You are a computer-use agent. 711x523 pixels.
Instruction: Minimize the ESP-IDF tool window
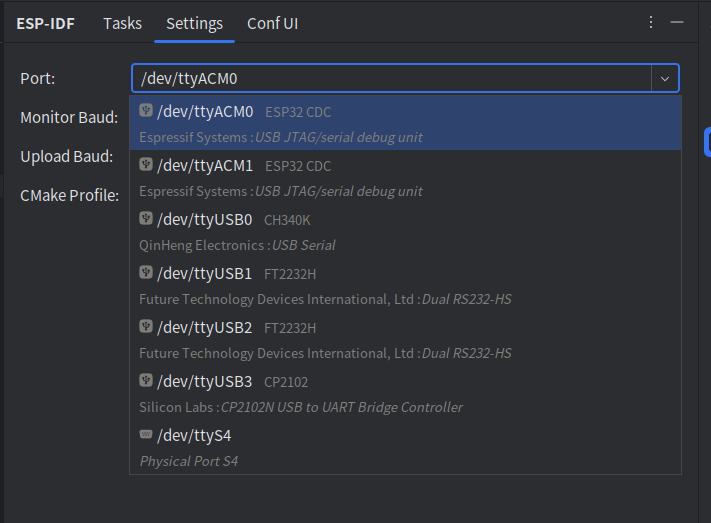pyautogui.click(x=677, y=22)
